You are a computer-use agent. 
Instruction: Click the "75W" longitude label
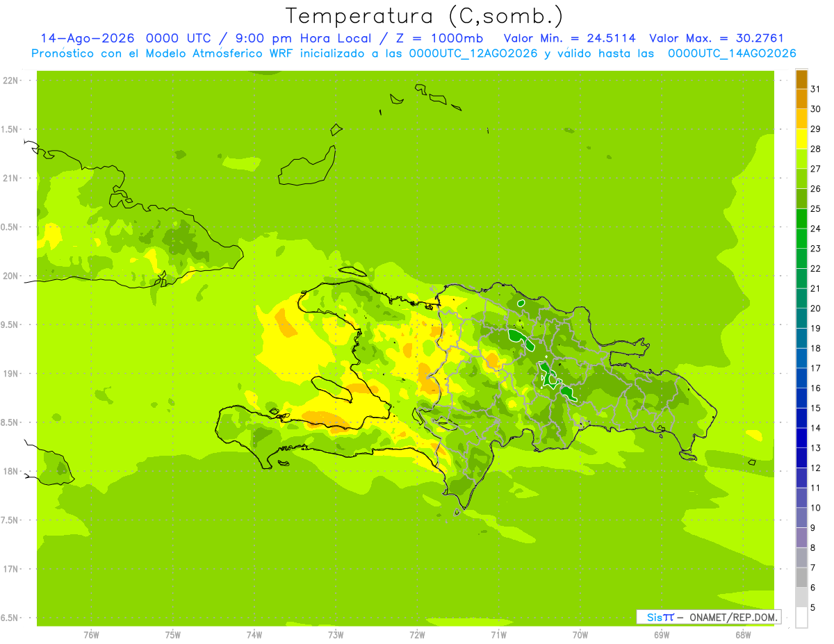coord(173,635)
